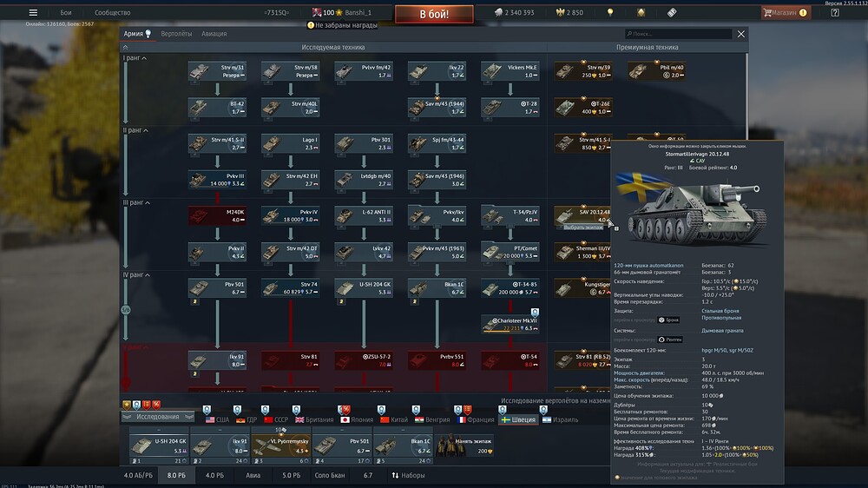This screenshot has height=488, width=868.
Task: Click the lightbulb research points icon
Action: coord(610,12)
